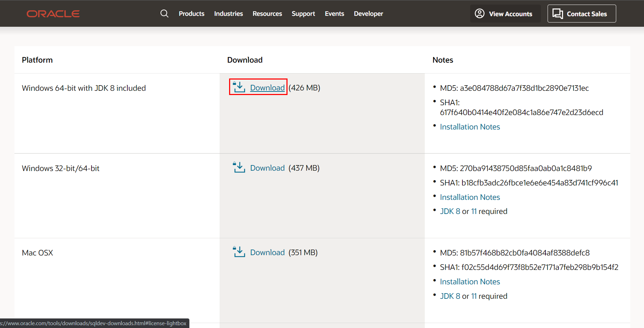Click the MD5 81b57f468b82cb0fa4084af8388defc8 text
Screen dimensions: 644x328
click(515, 253)
